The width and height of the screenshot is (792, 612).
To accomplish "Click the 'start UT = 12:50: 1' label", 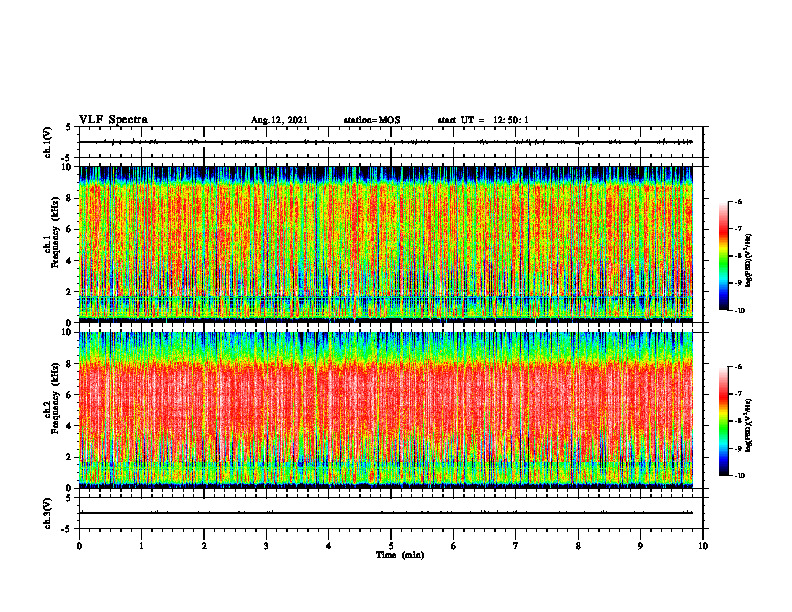I will click(x=483, y=120).
